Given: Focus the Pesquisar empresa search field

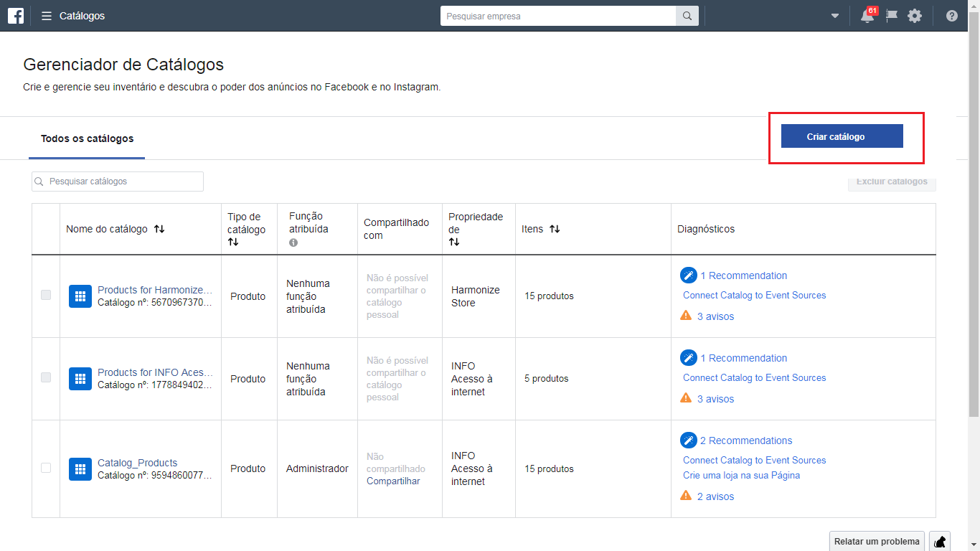Looking at the screenshot, I should click(x=558, y=16).
